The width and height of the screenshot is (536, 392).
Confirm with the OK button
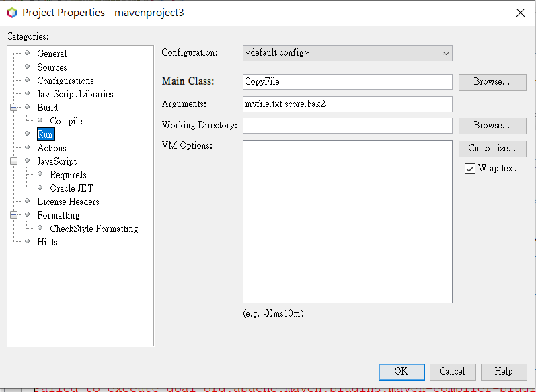[x=401, y=372]
